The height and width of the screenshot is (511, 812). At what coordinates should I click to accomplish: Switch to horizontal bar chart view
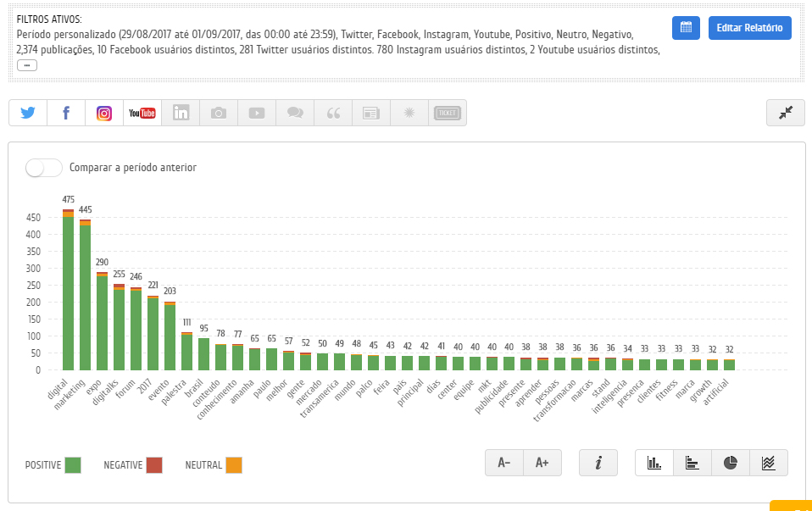click(x=692, y=463)
